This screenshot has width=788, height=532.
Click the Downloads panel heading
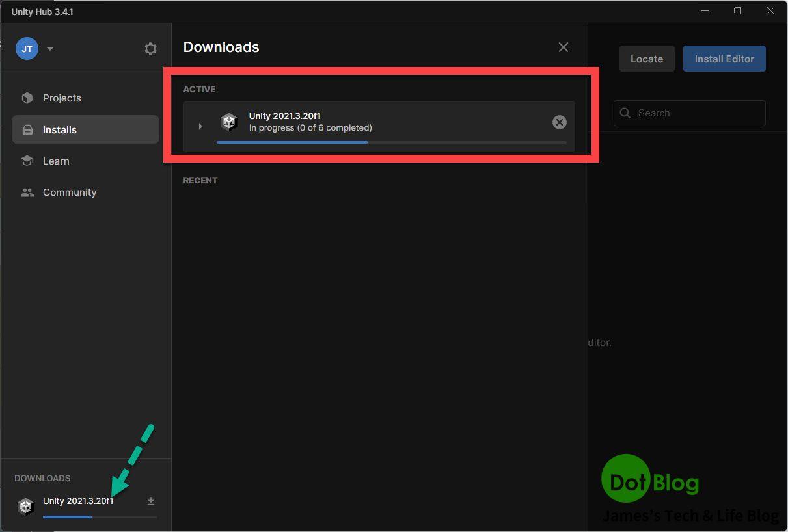click(x=221, y=47)
